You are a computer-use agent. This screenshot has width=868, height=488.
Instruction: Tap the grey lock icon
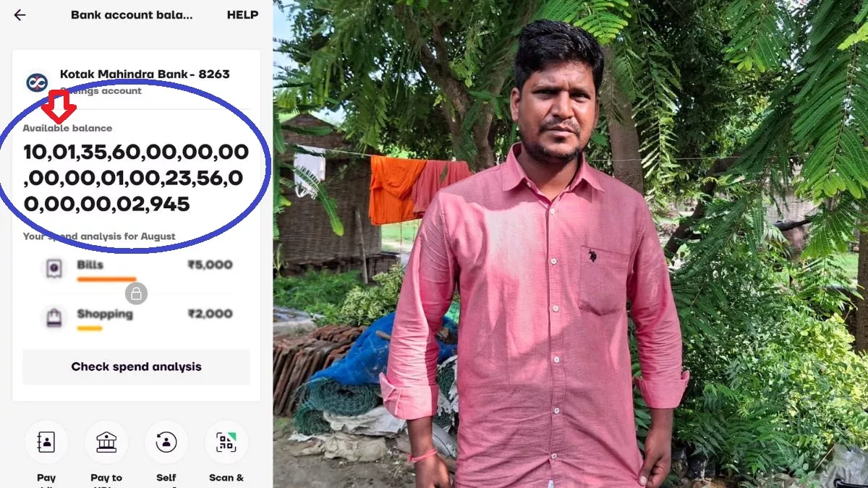(x=136, y=293)
